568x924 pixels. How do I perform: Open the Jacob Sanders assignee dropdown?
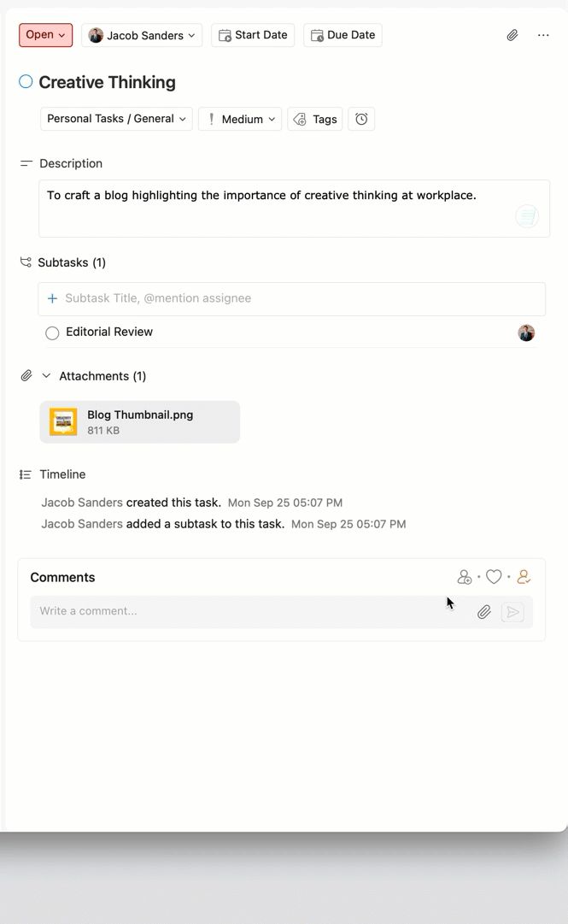click(x=142, y=35)
